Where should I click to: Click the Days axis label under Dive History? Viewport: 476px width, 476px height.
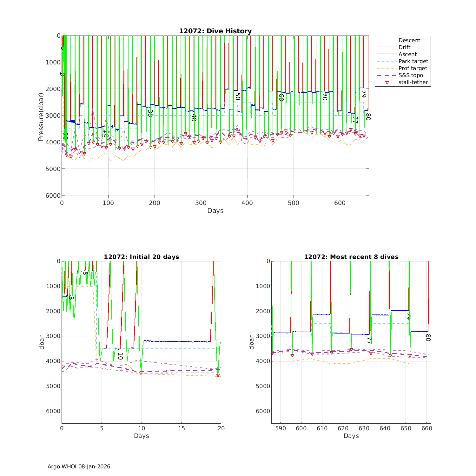(215, 211)
